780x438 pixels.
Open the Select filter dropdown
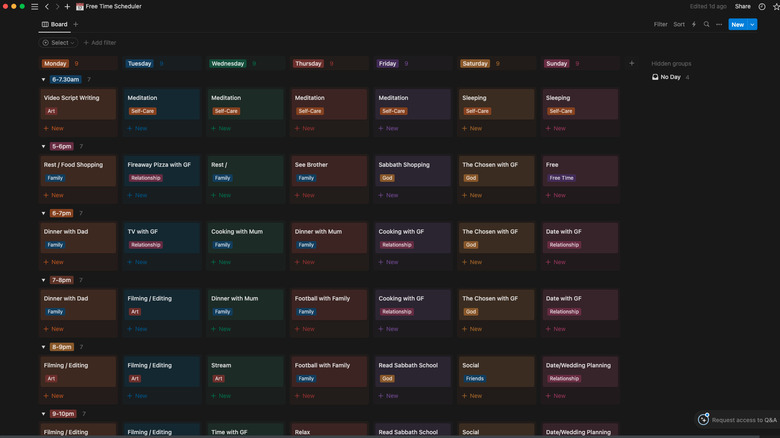point(59,43)
